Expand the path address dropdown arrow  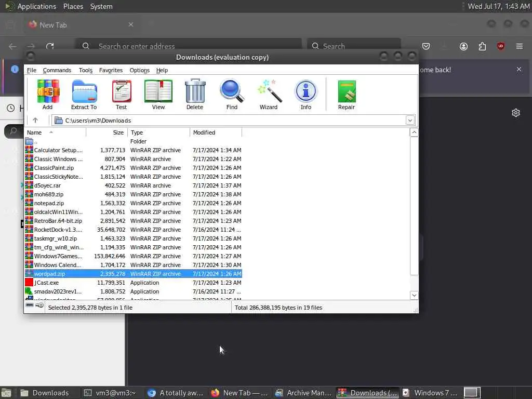410,120
